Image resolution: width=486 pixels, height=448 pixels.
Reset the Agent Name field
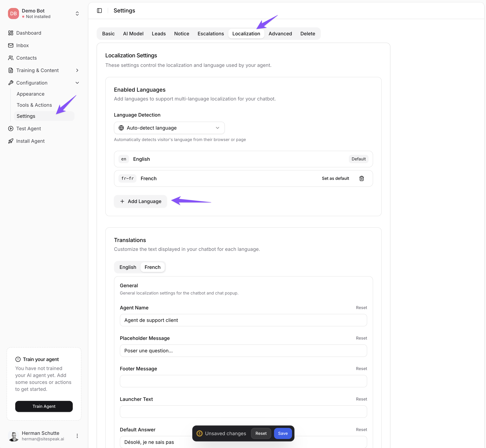[x=361, y=308]
